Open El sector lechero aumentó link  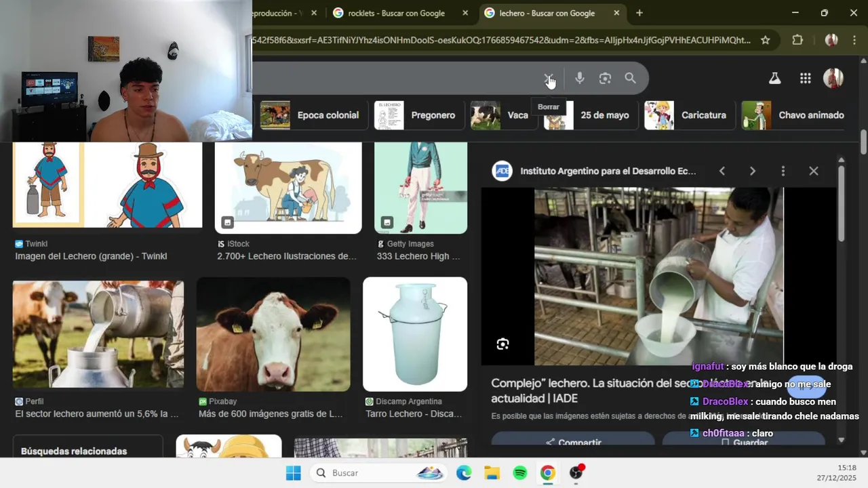pos(96,413)
